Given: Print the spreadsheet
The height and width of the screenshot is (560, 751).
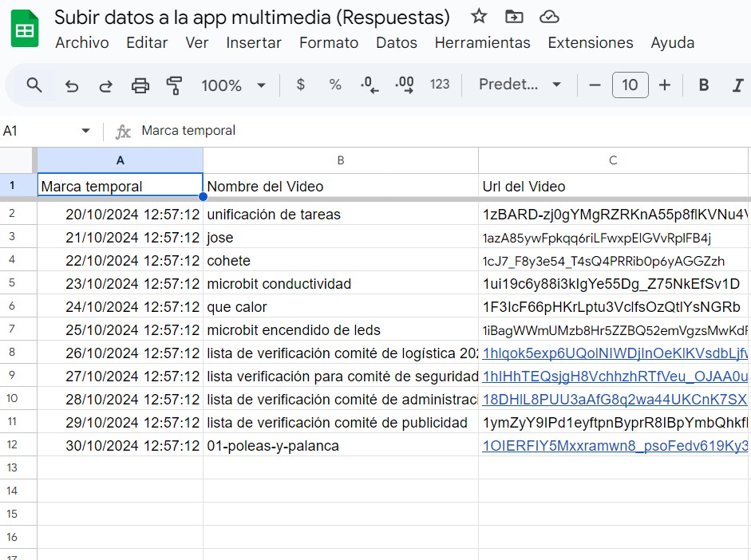Looking at the screenshot, I should 140,85.
